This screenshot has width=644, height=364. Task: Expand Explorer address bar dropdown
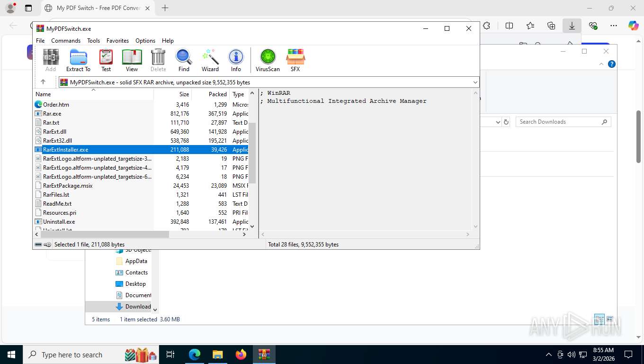(x=498, y=122)
